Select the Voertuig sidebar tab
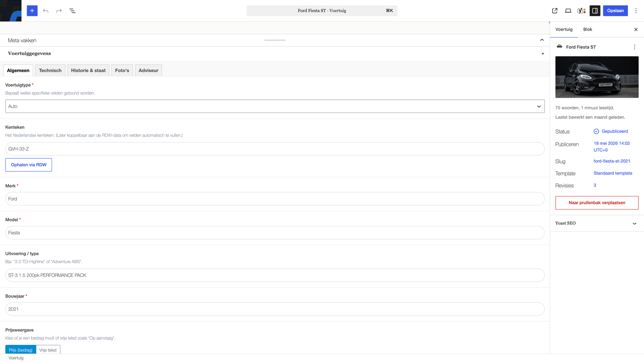The height and width of the screenshot is (362, 644). click(x=564, y=29)
